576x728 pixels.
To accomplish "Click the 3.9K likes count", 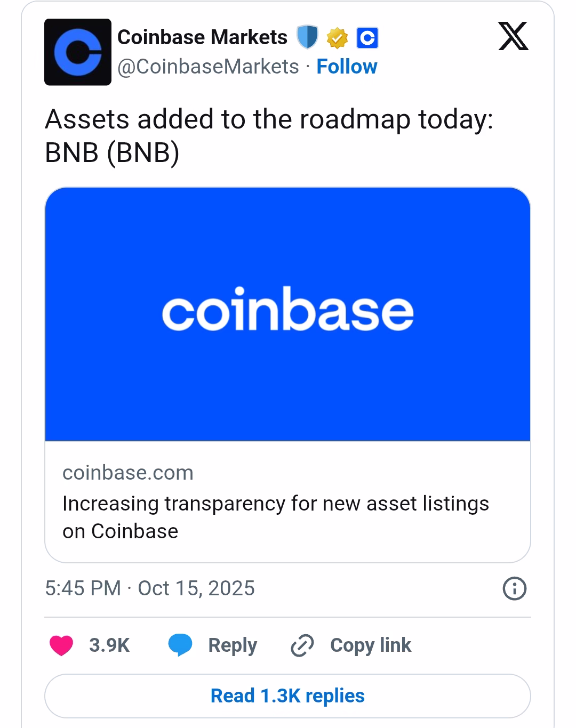I will [109, 645].
